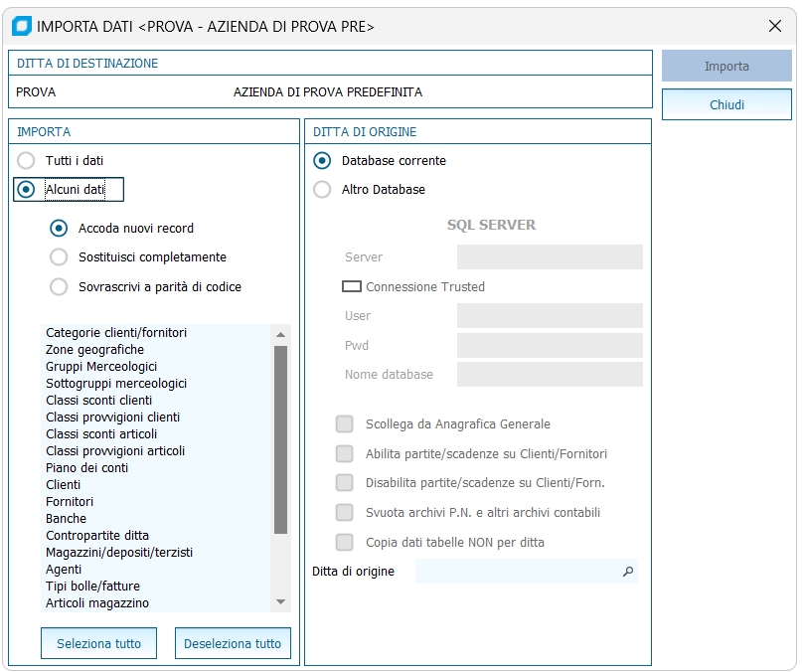Switch origin to "Altro Database"
This screenshot has width=802, height=672.
322,190
